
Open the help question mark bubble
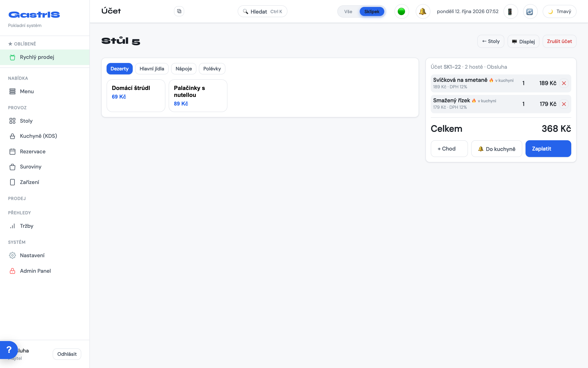tap(9, 350)
